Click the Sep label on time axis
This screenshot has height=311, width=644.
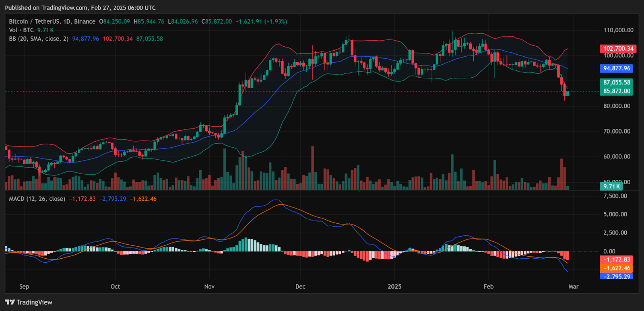[x=24, y=287]
